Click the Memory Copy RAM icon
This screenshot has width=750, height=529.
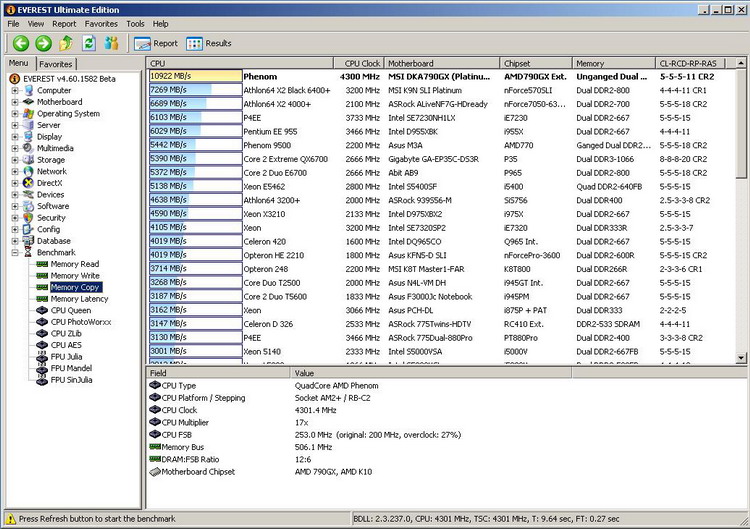(x=42, y=287)
